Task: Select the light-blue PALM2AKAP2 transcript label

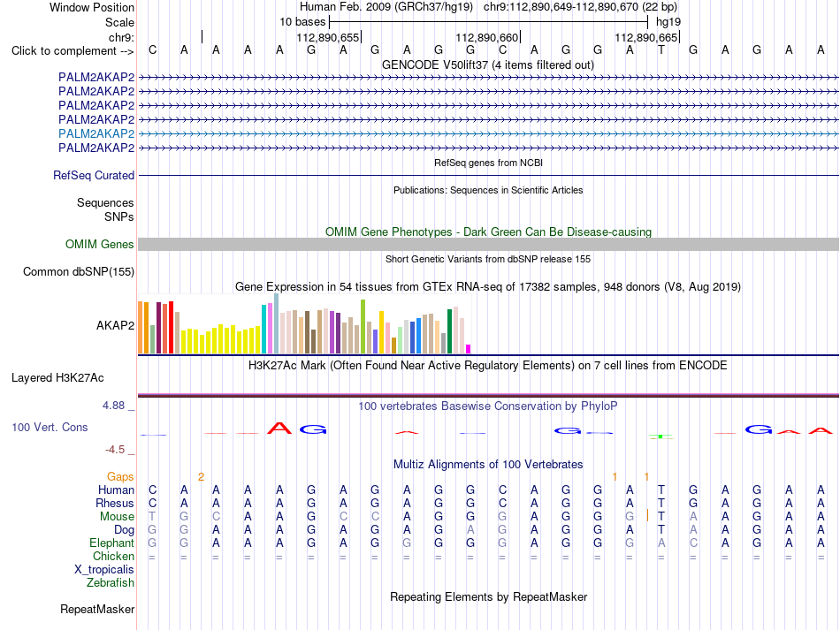Action: (96, 133)
